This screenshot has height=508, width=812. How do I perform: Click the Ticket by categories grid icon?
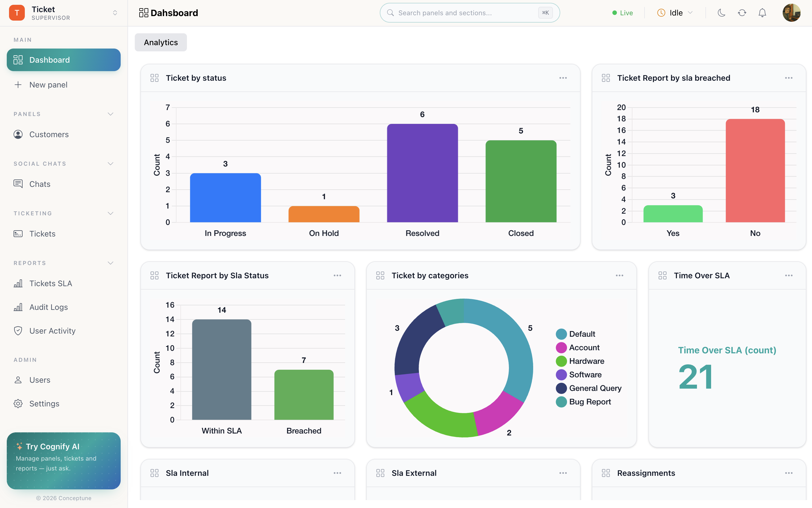click(380, 275)
